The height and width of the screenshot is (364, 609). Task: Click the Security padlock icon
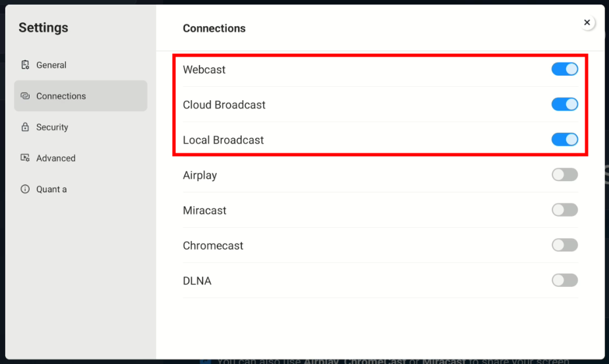(25, 127)
